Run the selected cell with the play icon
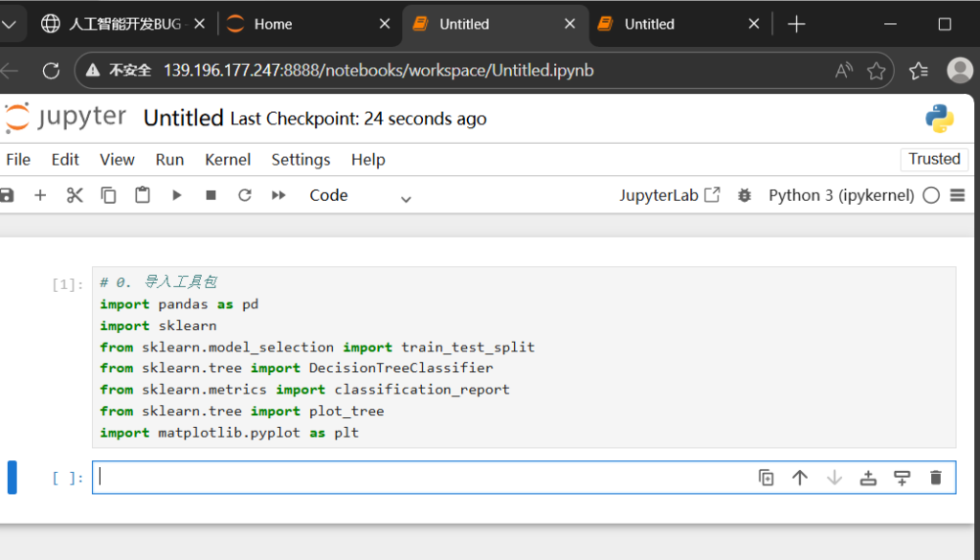 coord(177,195)
